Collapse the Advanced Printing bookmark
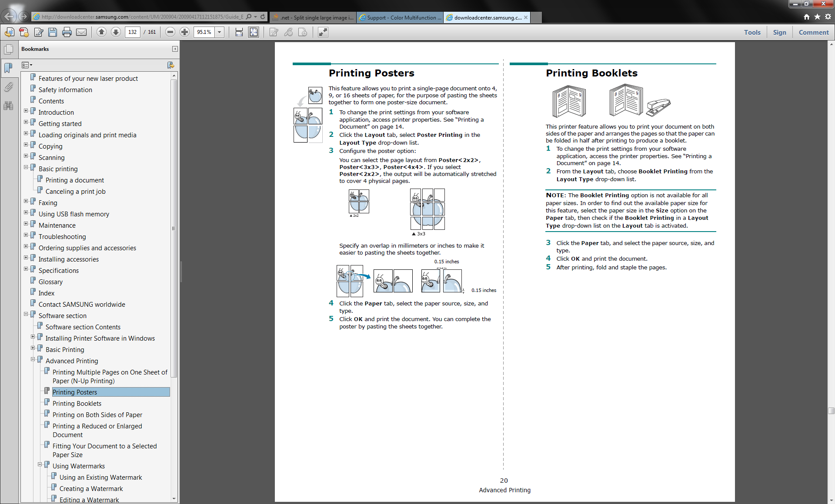This screenshot has width=835, height=504. 33,359
